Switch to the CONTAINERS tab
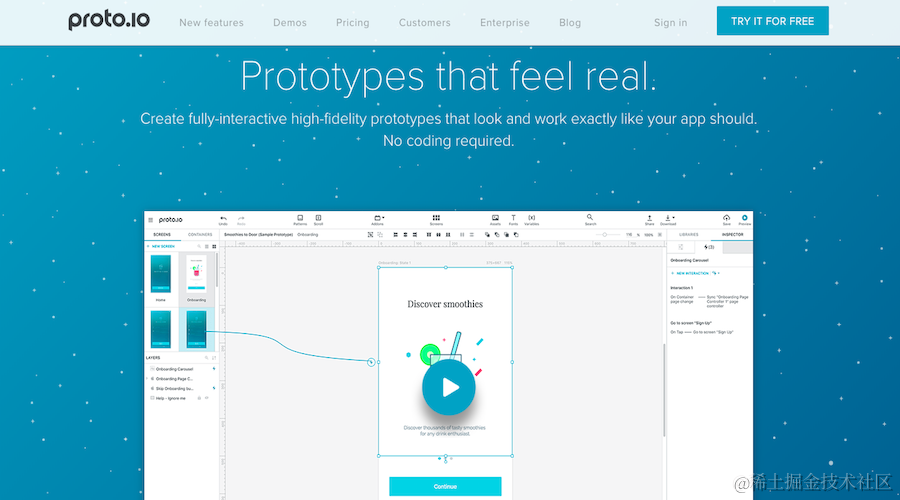This screenshot has width=900, height=500. tap(200, 235)
